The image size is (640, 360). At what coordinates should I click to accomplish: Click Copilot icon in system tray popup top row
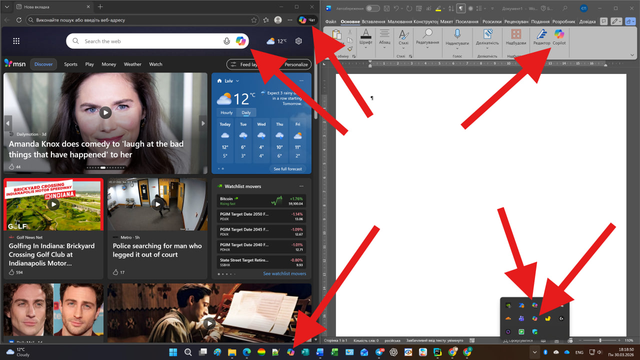coord(535,305)
